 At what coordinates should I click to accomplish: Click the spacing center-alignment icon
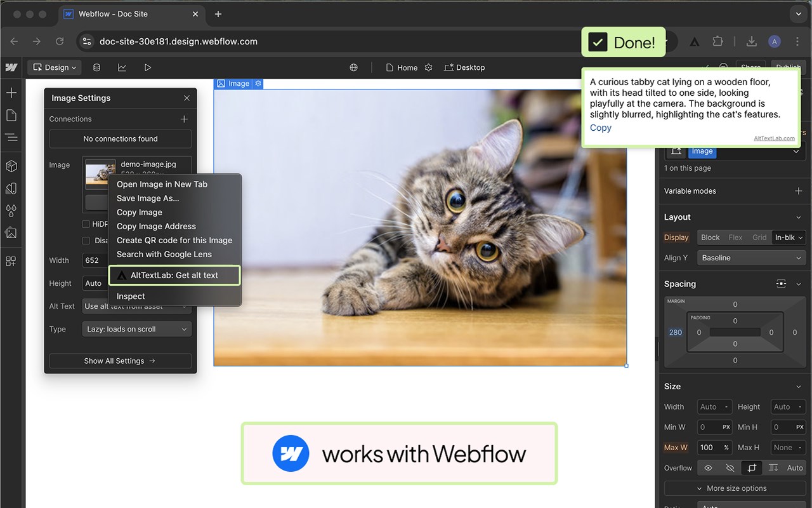pos(781,284)
